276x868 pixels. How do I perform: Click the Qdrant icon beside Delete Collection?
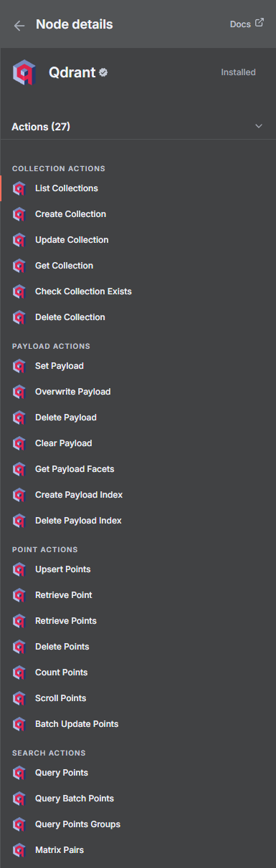coord(19,317)
